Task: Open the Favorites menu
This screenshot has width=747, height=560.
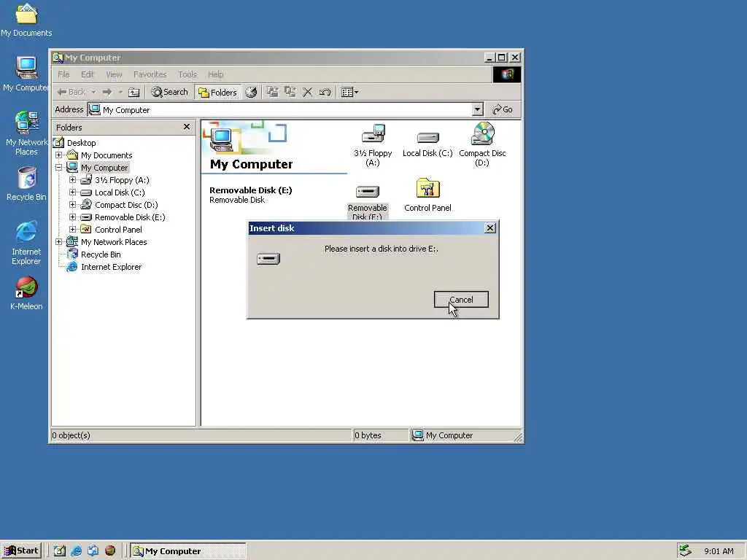Action: tap(150, 74)
